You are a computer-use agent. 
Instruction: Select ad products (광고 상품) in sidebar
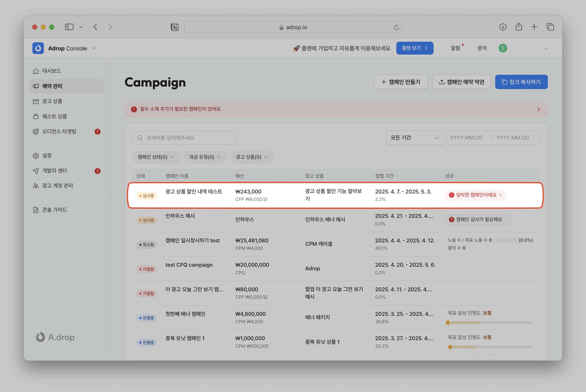tap(52, 101)
